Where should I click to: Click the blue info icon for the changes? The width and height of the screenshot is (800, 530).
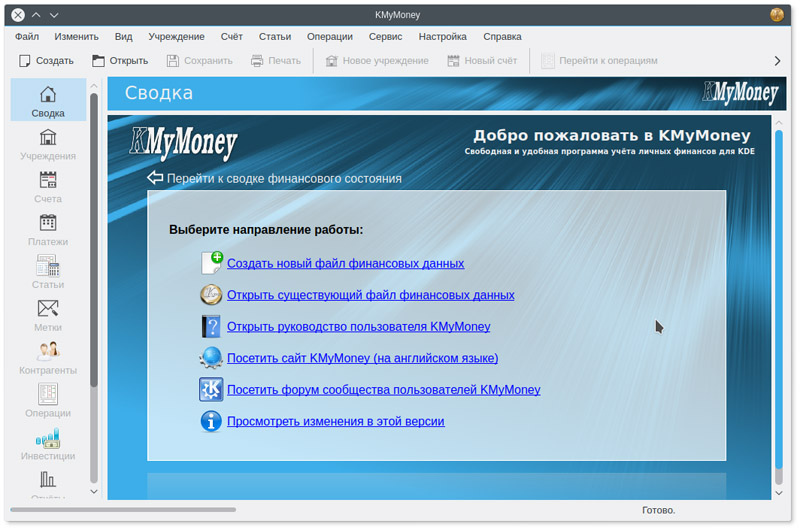coord(211,421)
